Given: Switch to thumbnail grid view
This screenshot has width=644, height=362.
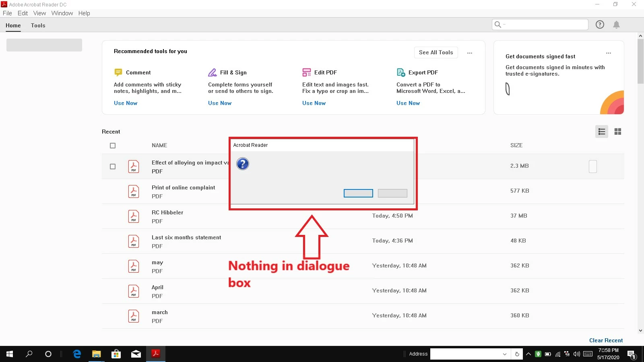Looking at the screenshot, I should coord(618,132).
